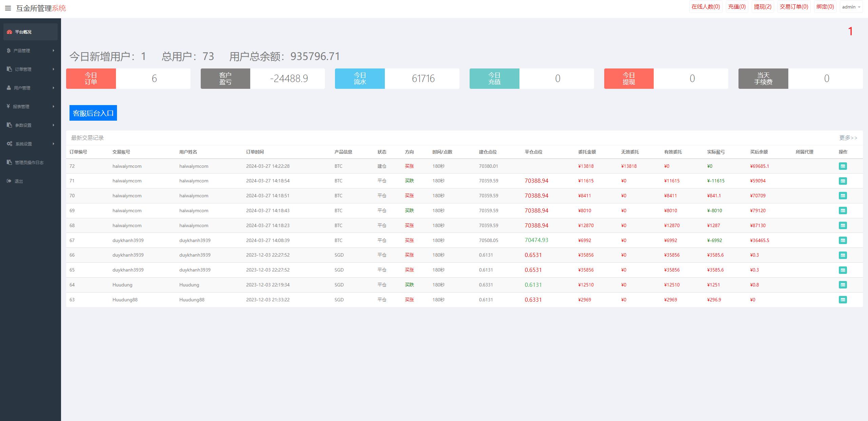Click the dashboard icon beside 平台概况
This screenshot has height=421, width=868.
pos(9,32)
